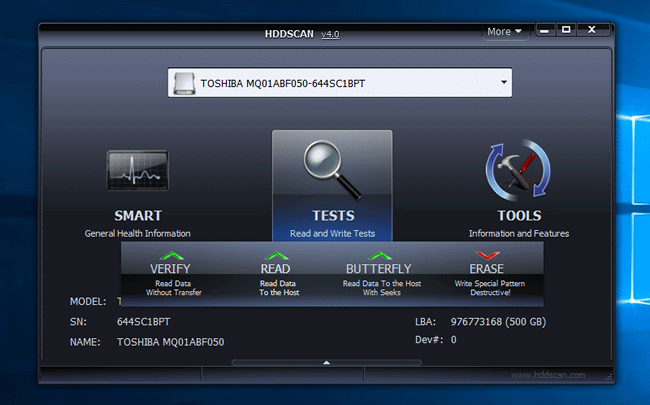Click the hard drive icon in drive selector

point(184,83)
